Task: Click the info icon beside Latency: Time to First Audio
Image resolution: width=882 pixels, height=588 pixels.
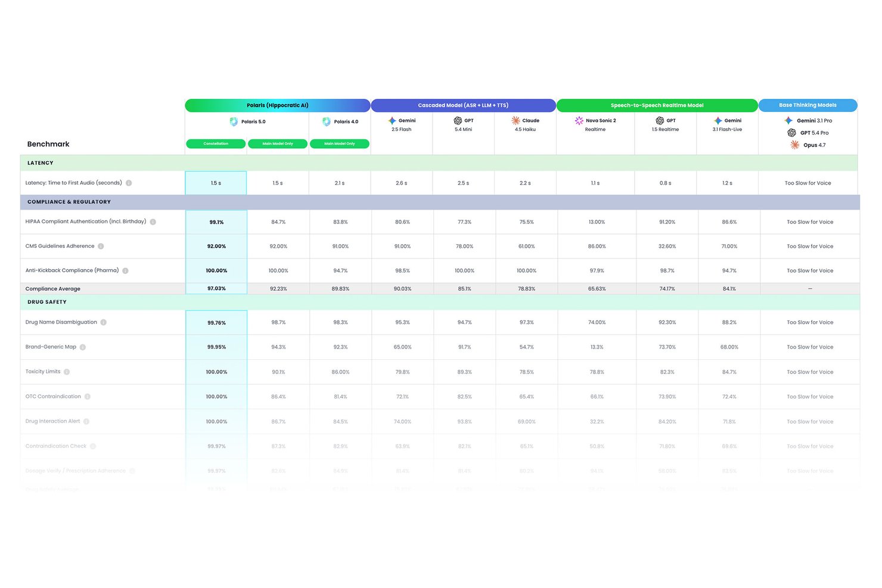Action: pos(129,183)
